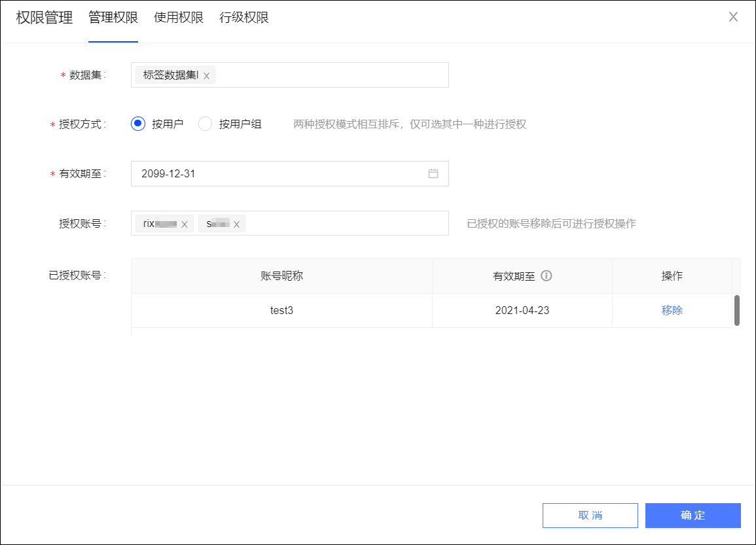Viewport: 756px width, 545px height.
Task: Click the 取消 button
Action: click(x=590, y=515)
